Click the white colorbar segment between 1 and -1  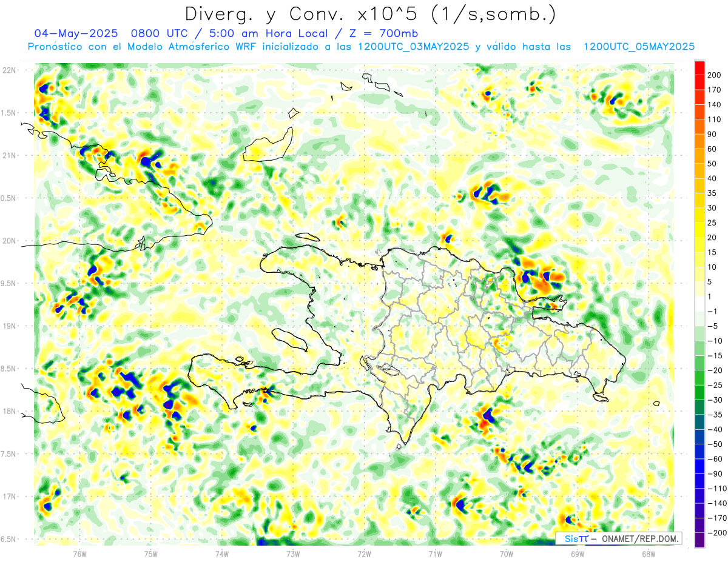699,304
